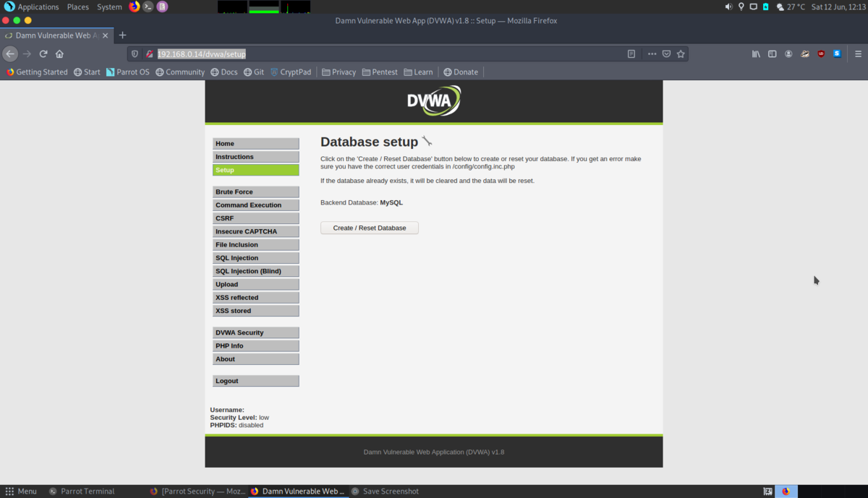The image size is (868, 498).
Task: Switch to Parrot Terminal in taskbar
Action: pos(82,491)
